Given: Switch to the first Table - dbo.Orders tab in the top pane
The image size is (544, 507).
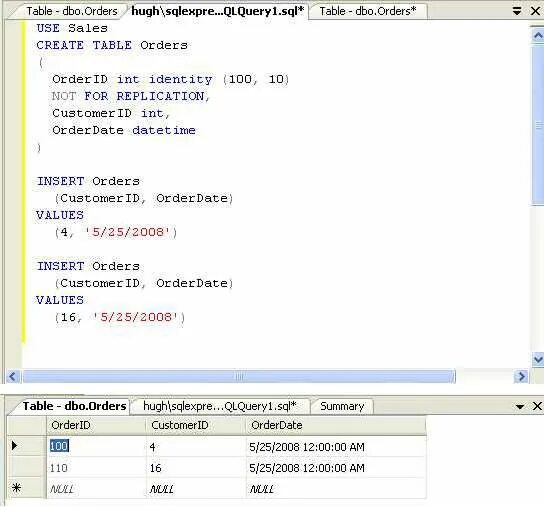Looking at the screenshot, I should [x=72, y=11].
